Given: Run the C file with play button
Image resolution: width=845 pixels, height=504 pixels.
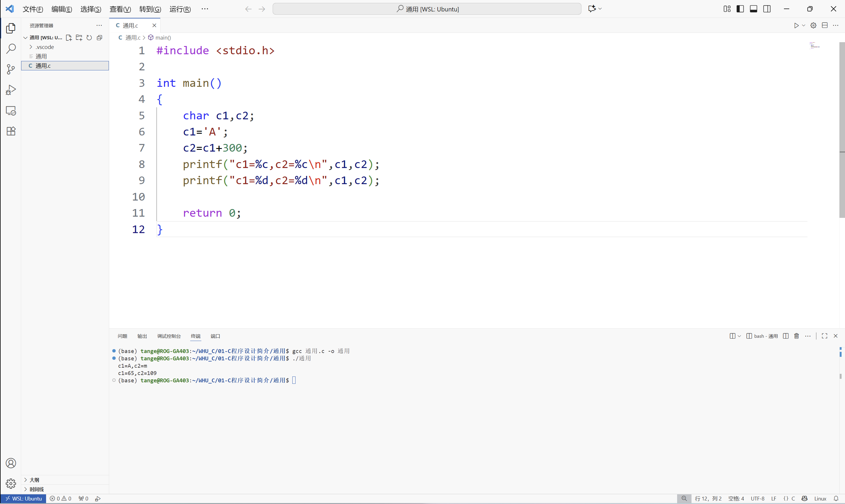Looking at the screenshot, I should click(x=796, y=26).
